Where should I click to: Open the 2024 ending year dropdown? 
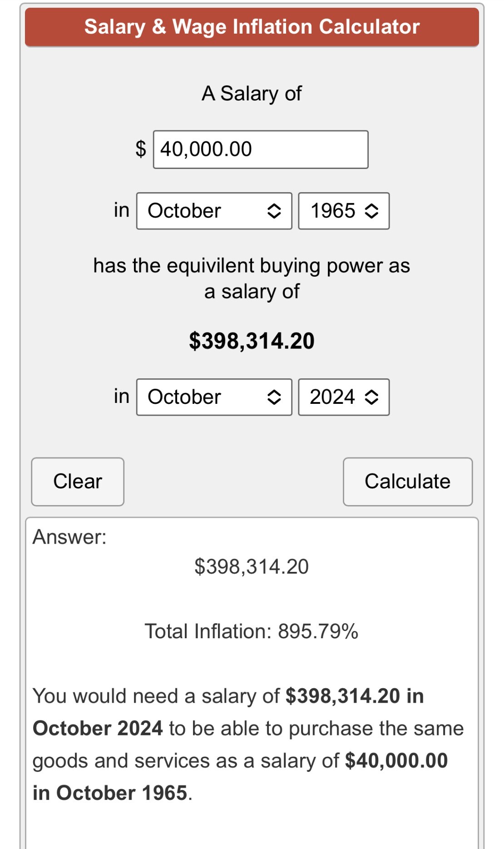click(x=343, y=397)
